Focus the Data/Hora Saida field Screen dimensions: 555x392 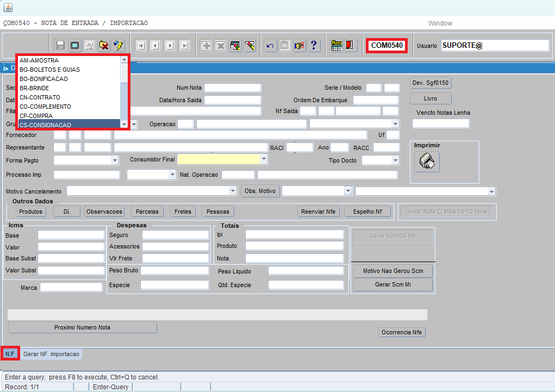[x=233, y=100]
